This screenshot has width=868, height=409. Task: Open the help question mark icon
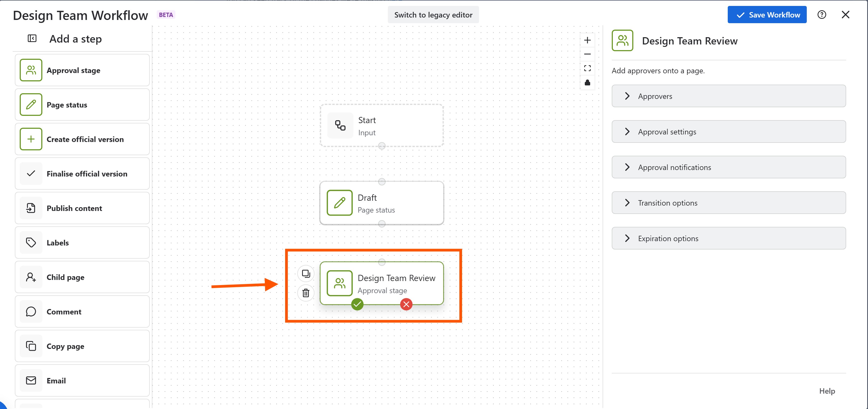(x=822, y=15)
